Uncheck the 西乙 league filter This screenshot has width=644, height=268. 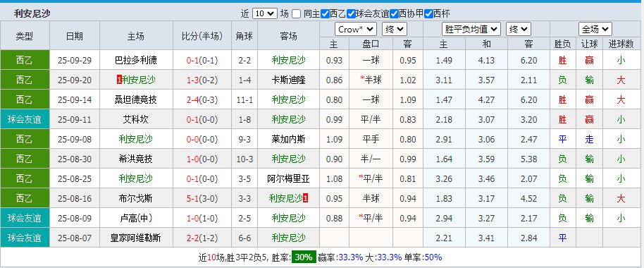(x=325, y=13)
